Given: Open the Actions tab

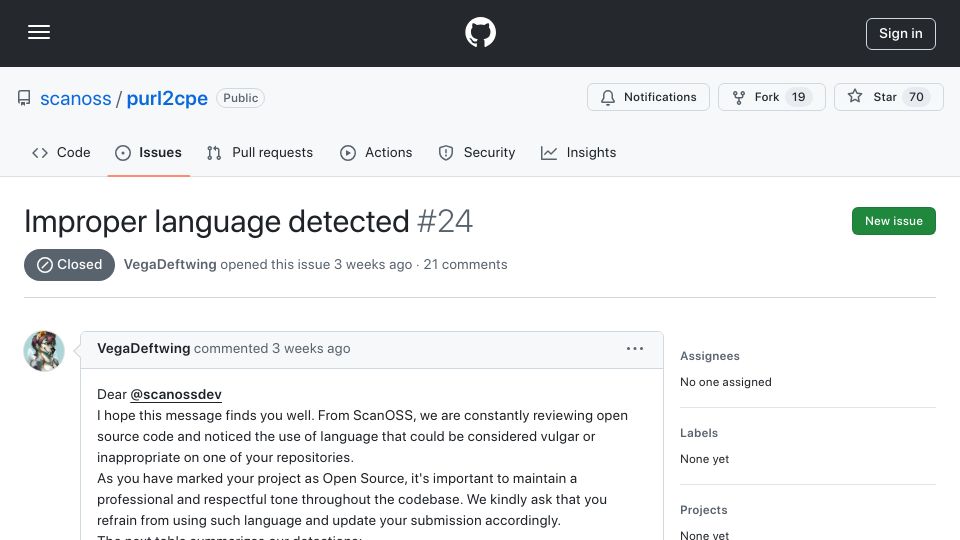Looking at the screenshot, I should (376, 152).
